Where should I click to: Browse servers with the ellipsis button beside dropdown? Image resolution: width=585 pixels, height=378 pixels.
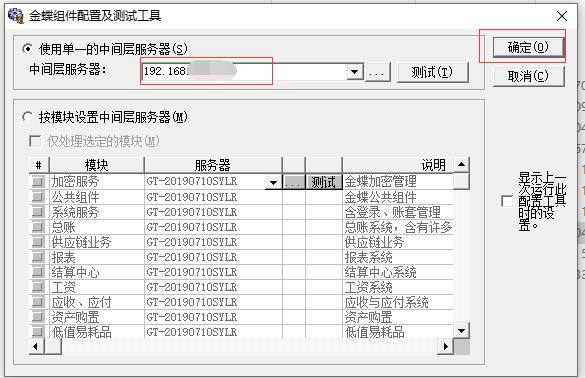click(x=377, y=72)
